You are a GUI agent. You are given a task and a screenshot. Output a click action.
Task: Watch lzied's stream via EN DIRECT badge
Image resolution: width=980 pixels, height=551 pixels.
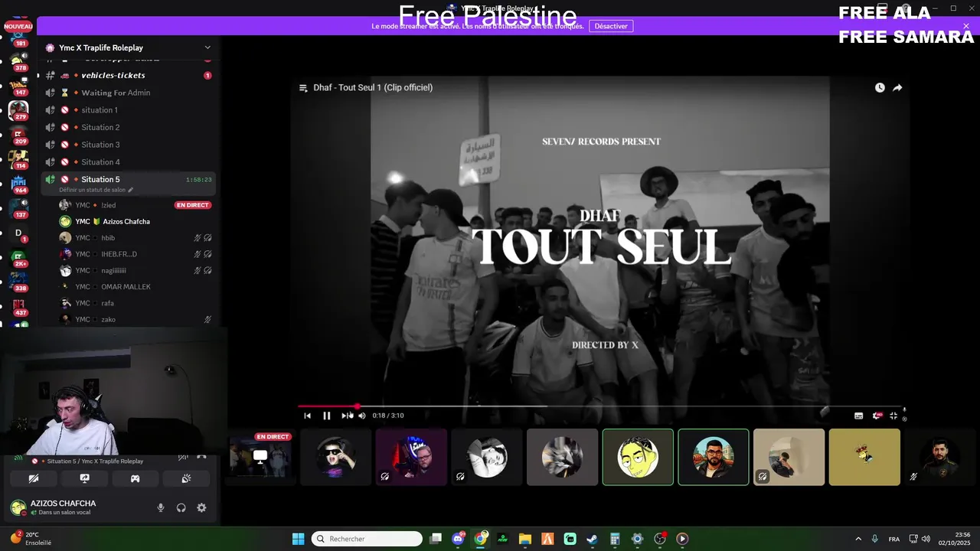(193, 205)
